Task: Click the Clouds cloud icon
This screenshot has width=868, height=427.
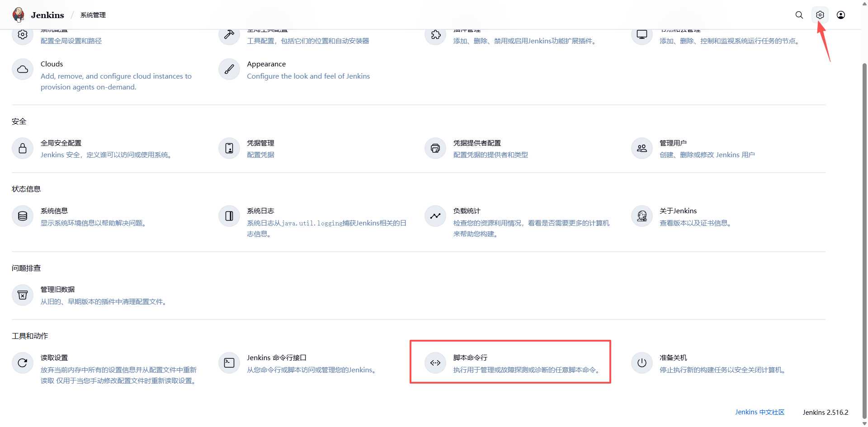Action: coord(23,69)
